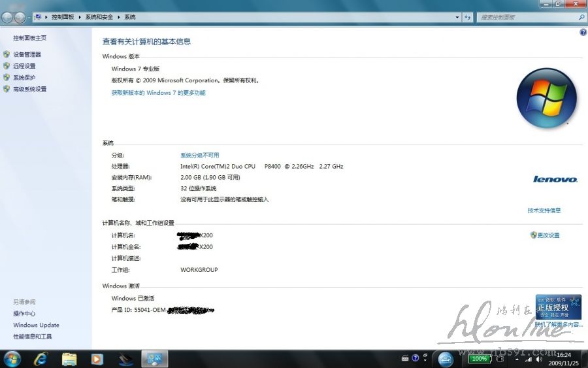Image resolution: width=588 pixels, height=368 pixels.
Task: Click the Back navigation button
Action: (x=7, y=17)
